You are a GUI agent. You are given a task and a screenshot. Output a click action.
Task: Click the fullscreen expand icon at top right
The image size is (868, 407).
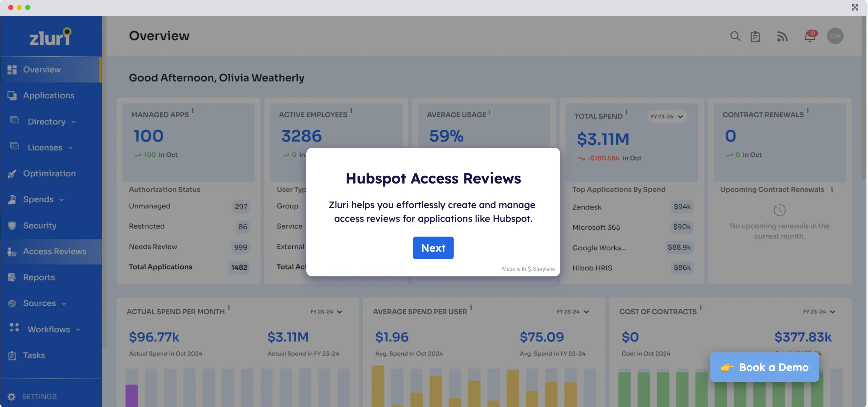click(855, 8)
